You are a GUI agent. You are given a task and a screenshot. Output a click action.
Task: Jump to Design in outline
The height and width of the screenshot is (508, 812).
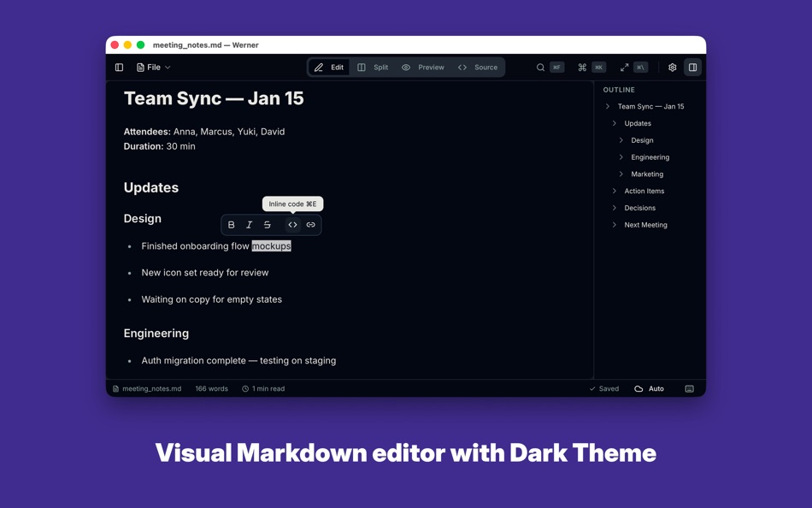642,140
